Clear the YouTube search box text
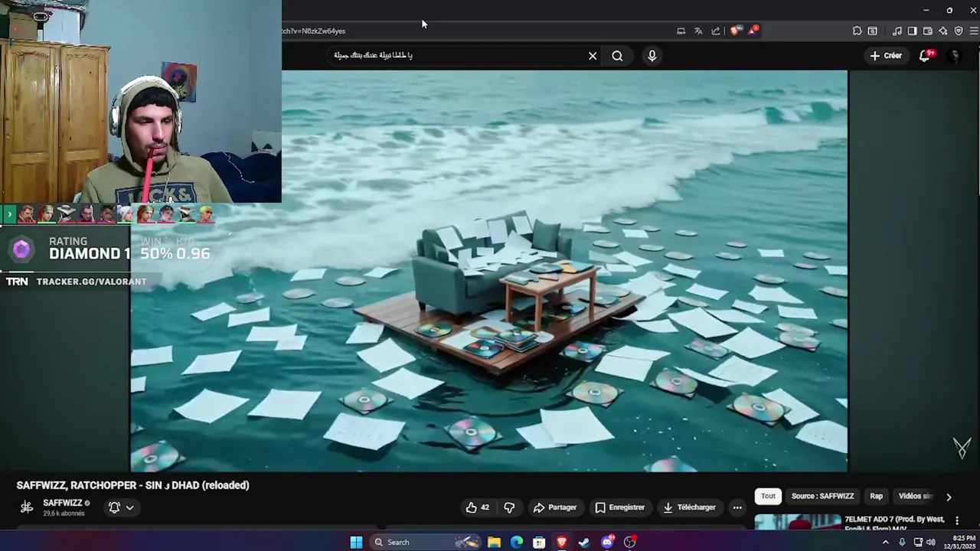Screen dimensions: 980x551 (593, 56)
